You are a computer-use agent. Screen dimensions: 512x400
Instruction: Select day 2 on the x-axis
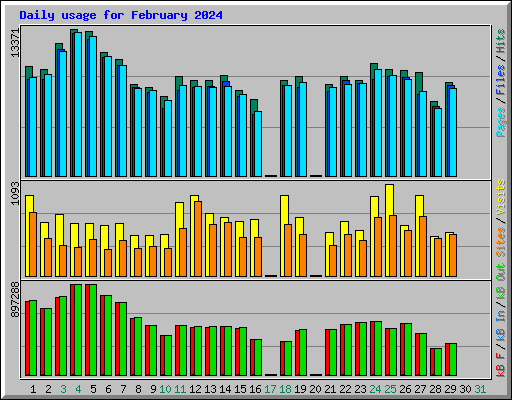tap(48, 389)
